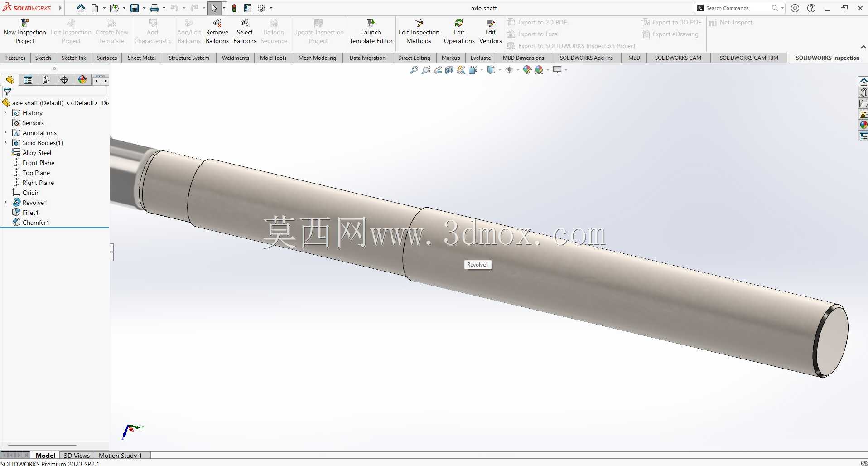Viewport: 868px width, 466px height.
Task: Open Edit Appearance color ball in view toolbar
Action: pyautogui.click(x=527, y=70)
